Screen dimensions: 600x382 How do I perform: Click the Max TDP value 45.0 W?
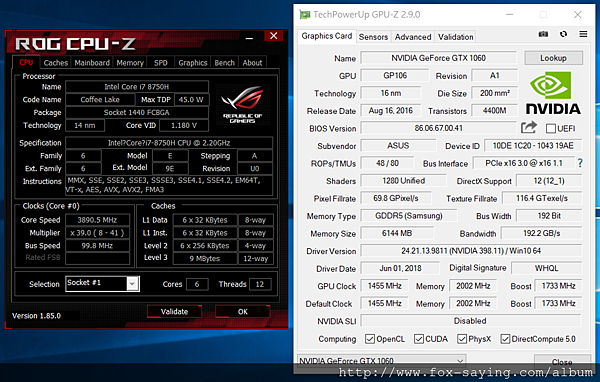[191, 100]
